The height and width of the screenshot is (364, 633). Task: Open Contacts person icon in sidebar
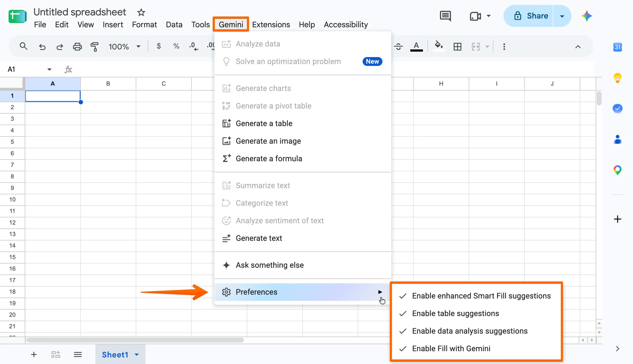coord(617,139)
